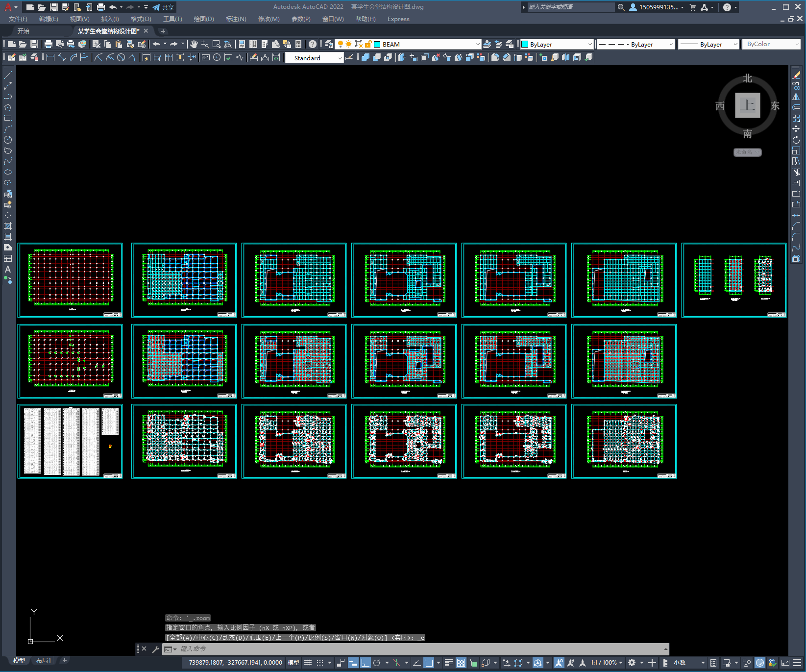Open the Express menu
806x672 pixels.
[398, 19]
